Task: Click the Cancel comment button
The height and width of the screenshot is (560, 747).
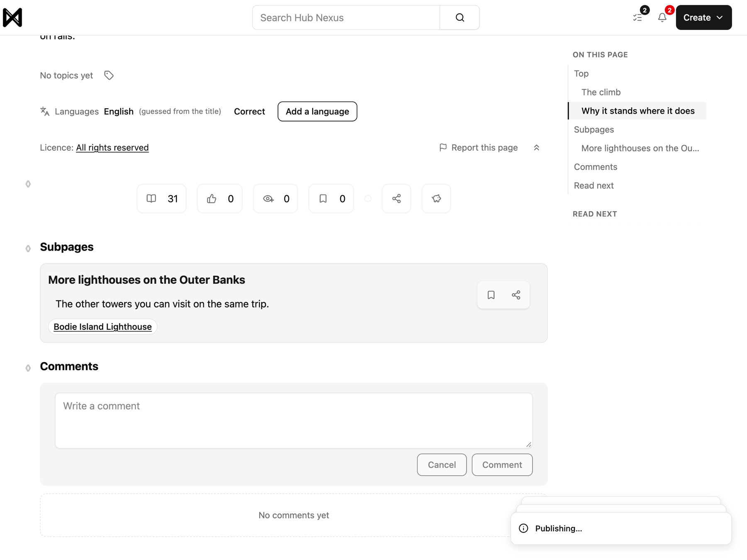Action: pyautogui.click(x=442, y=465)
